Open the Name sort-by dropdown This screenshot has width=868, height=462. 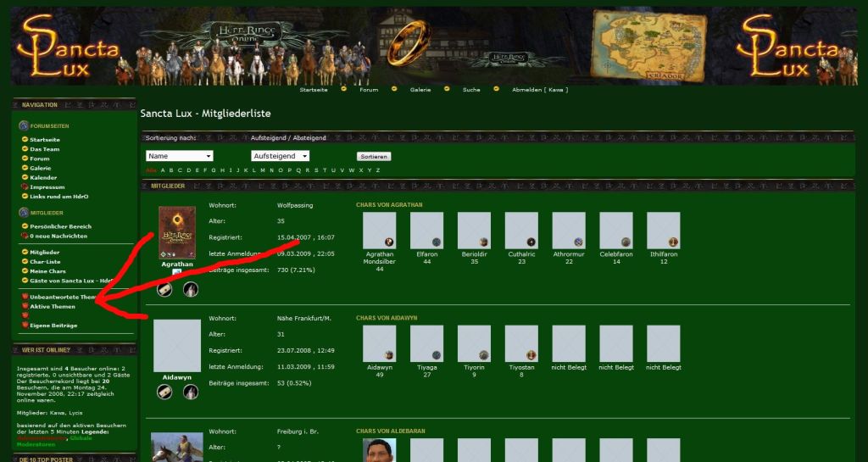click(179, 156)
